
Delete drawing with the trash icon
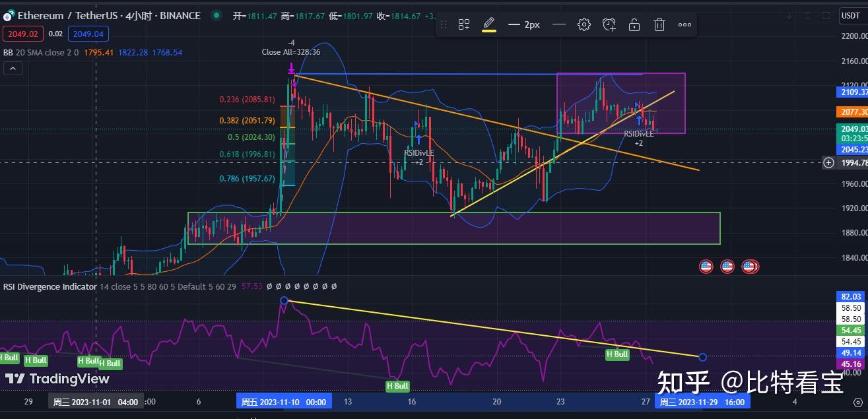[x=659, y=24]
